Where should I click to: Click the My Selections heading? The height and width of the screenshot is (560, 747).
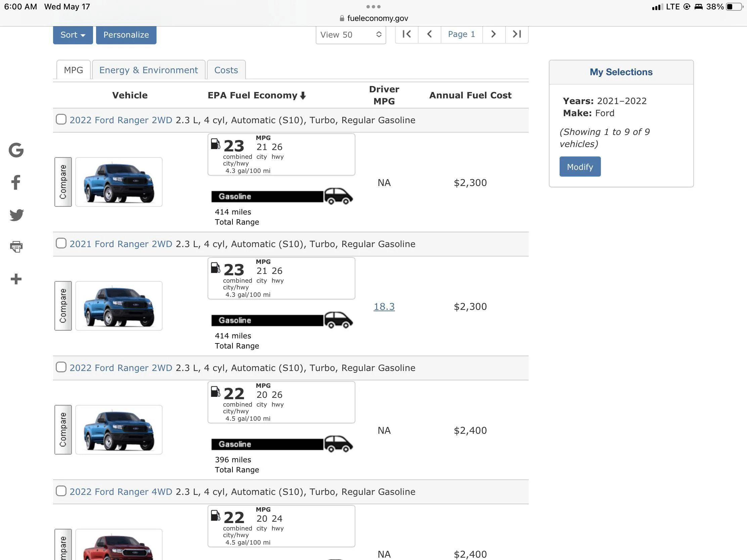click(x=621, y=72)
